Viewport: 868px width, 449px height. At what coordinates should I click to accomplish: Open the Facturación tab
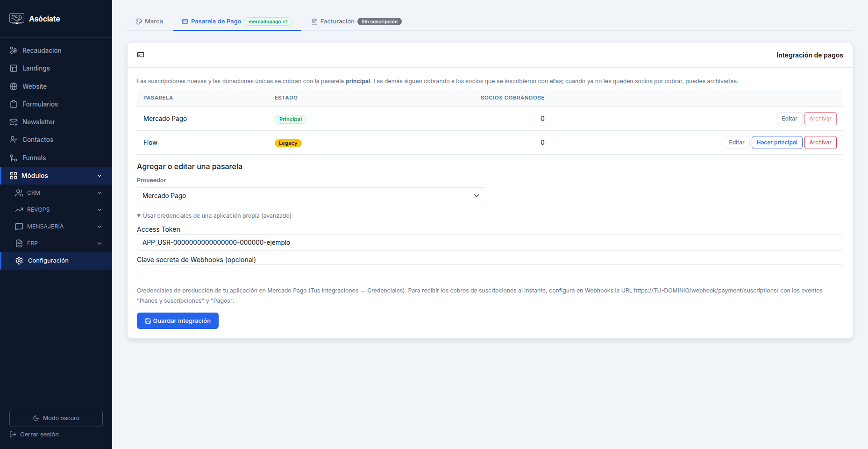(x=356, y=21)
